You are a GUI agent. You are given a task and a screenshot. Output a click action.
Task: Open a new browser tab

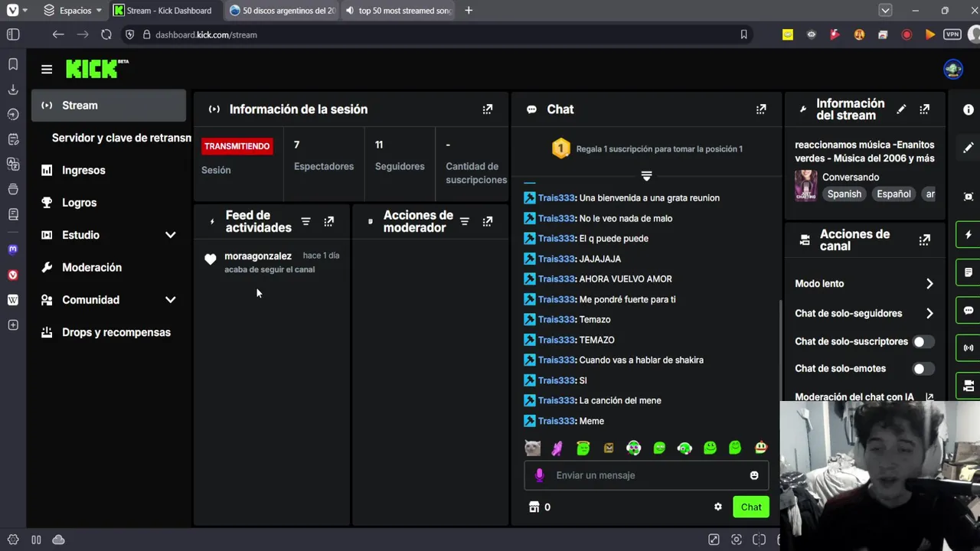(469, 11)
